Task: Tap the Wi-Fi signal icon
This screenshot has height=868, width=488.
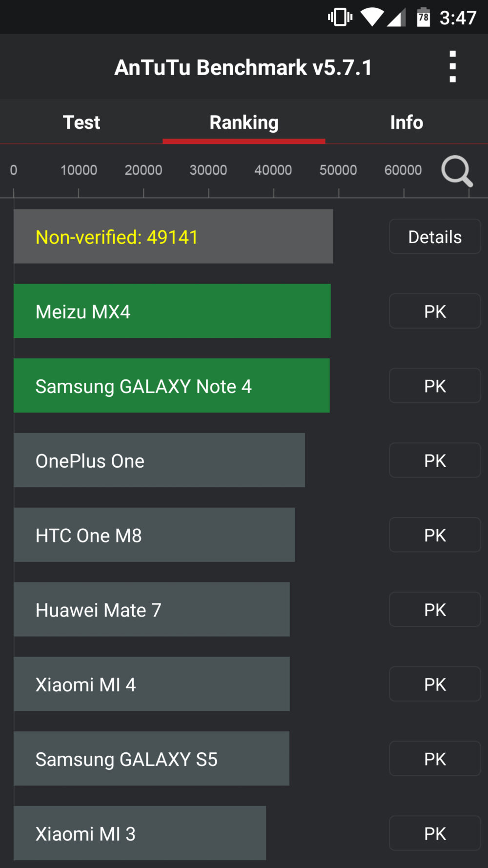Action: tap(372, 18)
